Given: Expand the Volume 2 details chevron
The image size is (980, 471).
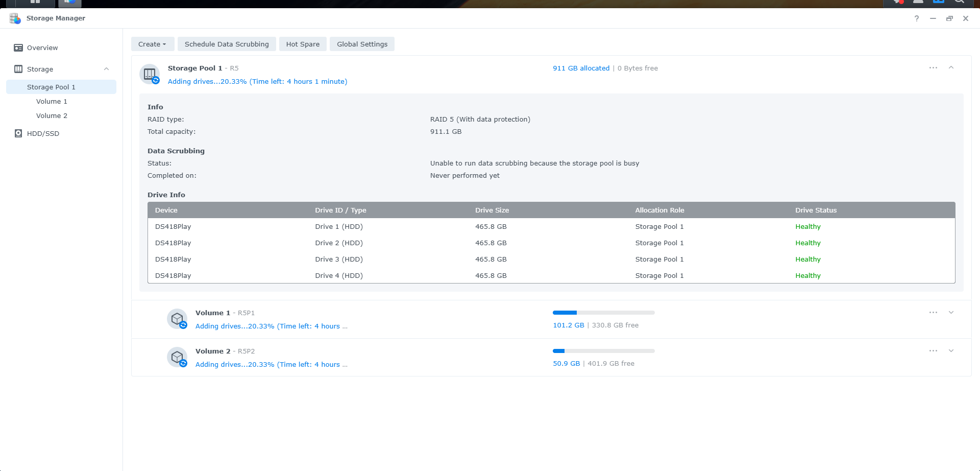Looking at the screenshot, I should coord(951,350).
